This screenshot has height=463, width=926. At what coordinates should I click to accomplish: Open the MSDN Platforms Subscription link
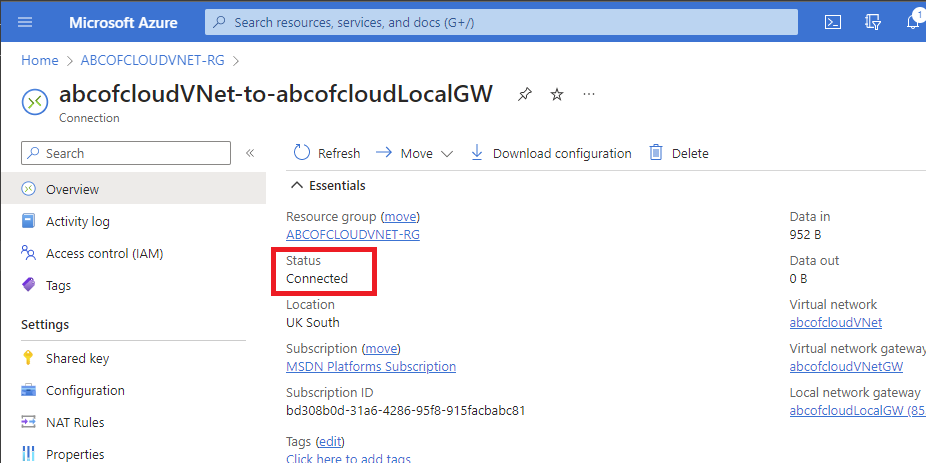[x=371, y=366]
